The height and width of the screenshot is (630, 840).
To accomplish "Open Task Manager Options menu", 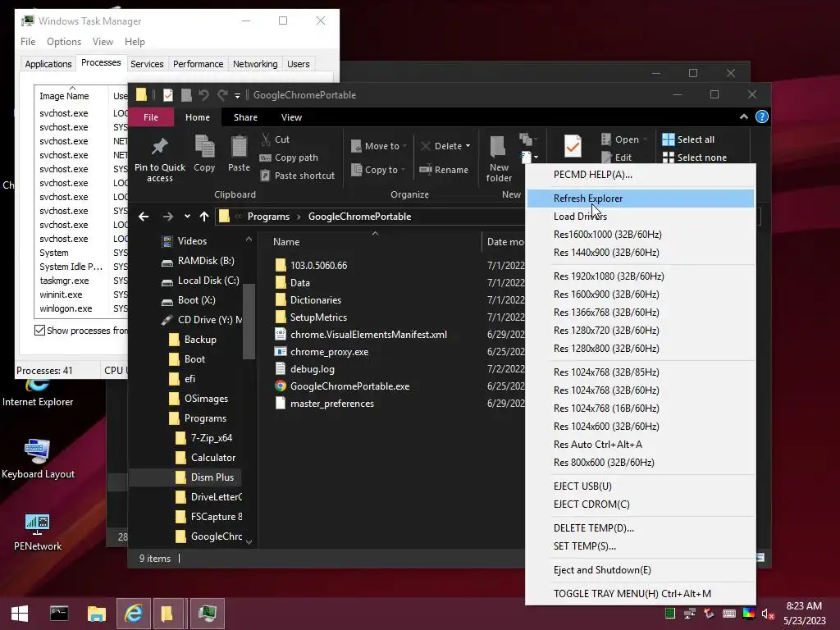I will tap(64, 42).
